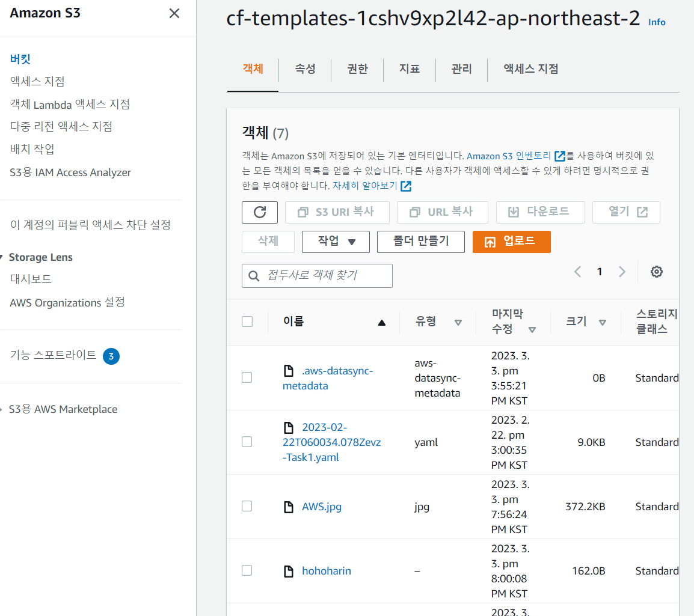Screen dimensions: 694x616
Task: Open 배치 작업 in sidebar
Action: tap(32, 149)
